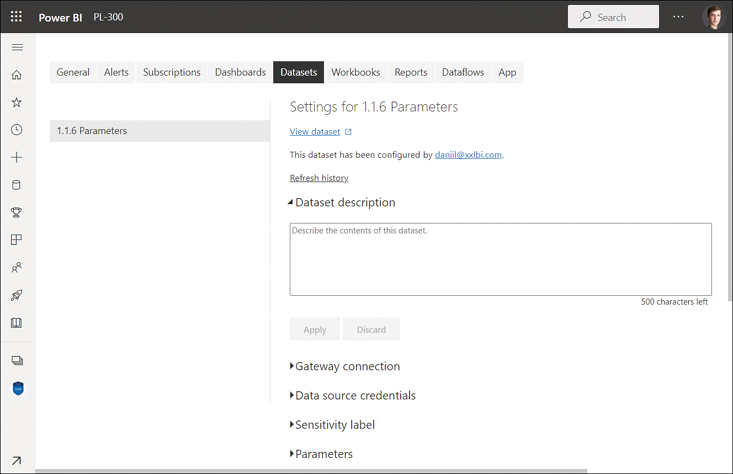Switch to the Reports tab
The width and height of the screenshot is (733, 474).
[x=411, y=72]
